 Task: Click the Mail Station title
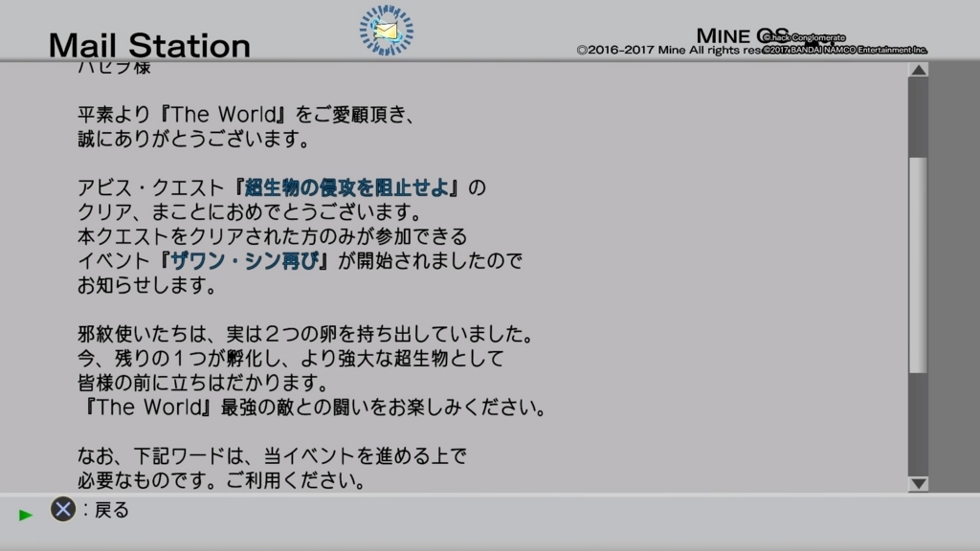coord(149,46)
